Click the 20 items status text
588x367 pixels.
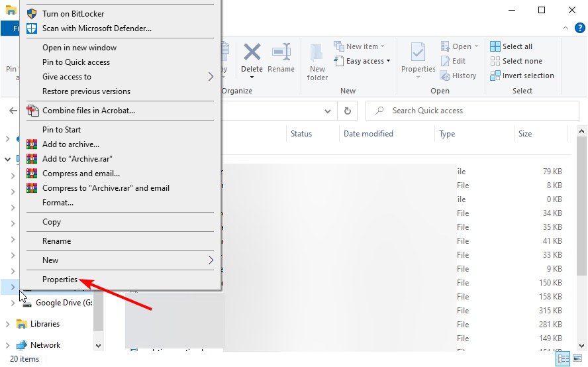click(x=24, y=359)
